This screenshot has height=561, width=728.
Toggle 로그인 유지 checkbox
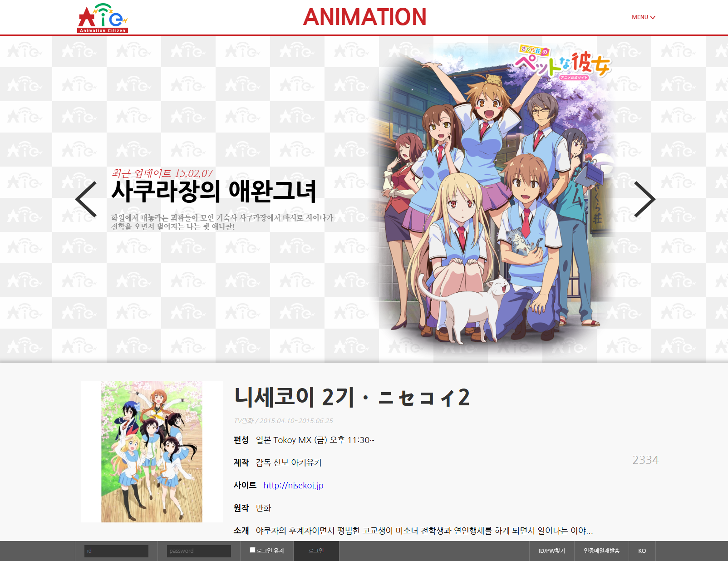point(253,550)
